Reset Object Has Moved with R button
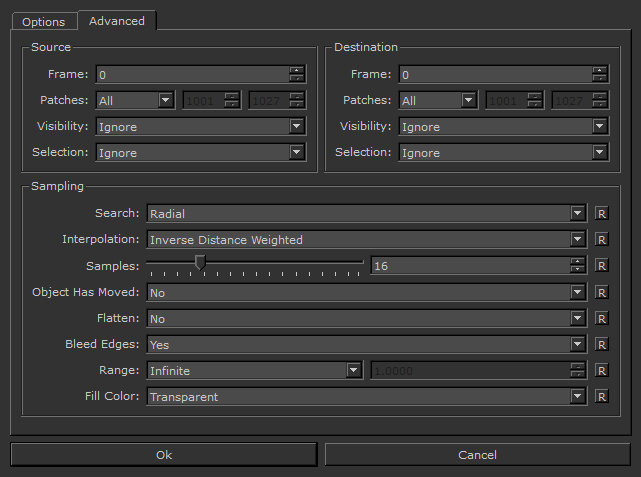This screenshot has height=477, width=641. pyautogui.click(x=602, y=293)
